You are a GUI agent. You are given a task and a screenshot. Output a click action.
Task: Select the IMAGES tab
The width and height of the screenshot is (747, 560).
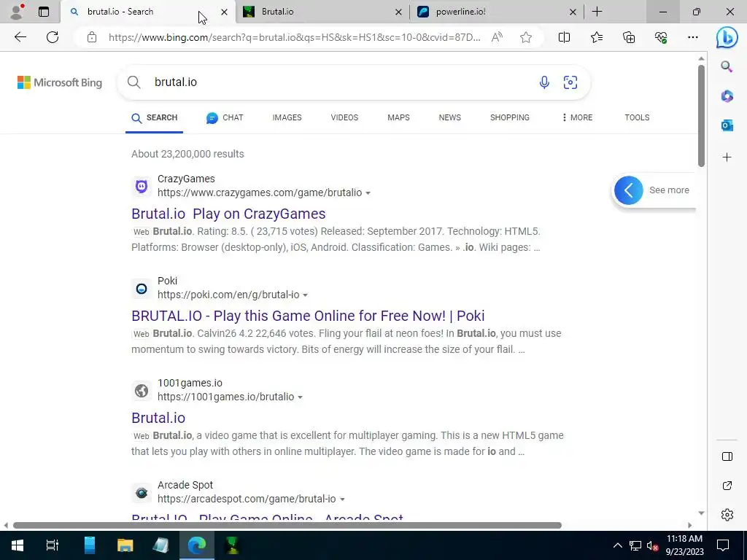[287, 117]
